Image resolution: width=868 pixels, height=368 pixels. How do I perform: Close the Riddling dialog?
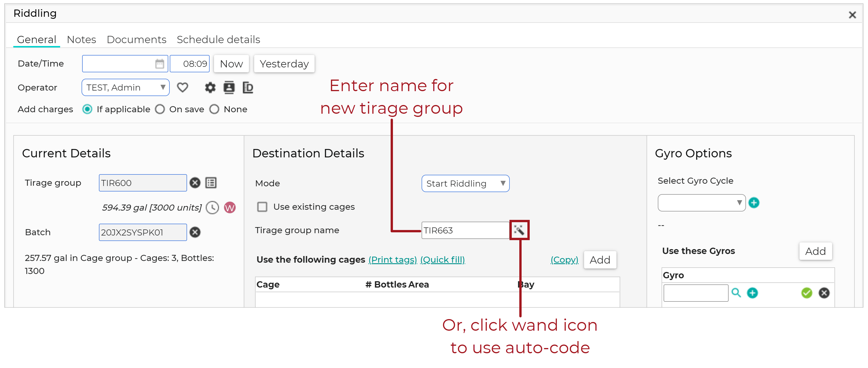coord(852,15)
